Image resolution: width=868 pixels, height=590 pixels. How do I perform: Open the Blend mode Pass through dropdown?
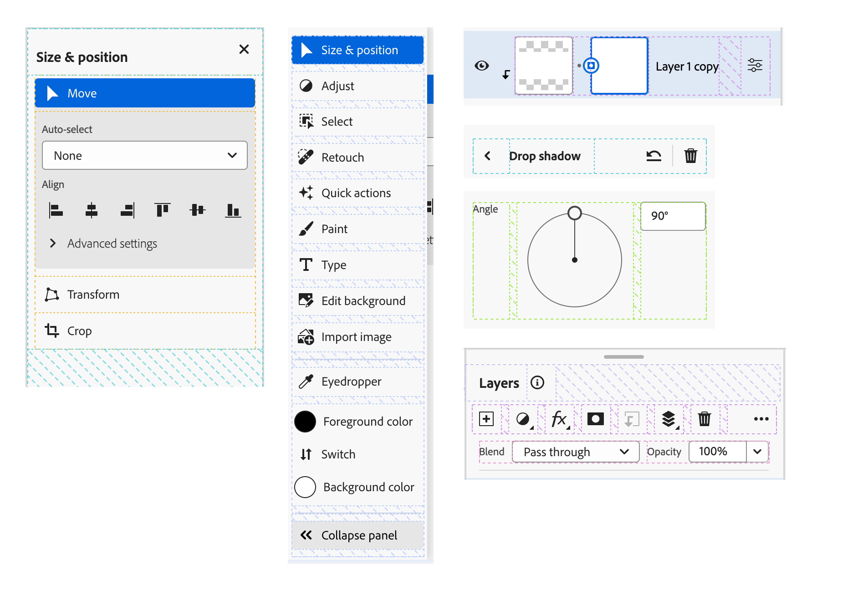pos(576,452)
